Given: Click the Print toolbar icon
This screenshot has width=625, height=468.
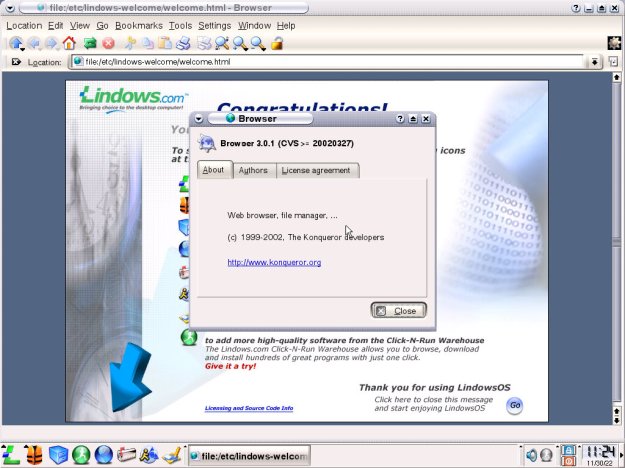Looking at the screenshot, I should [x=183, y=43].
